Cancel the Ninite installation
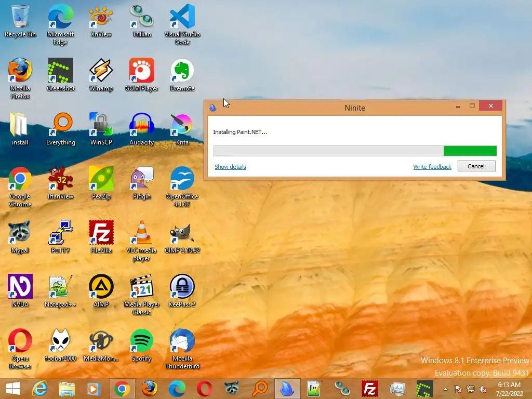Screen dimensions: 532x399 [x=476, y=166]
